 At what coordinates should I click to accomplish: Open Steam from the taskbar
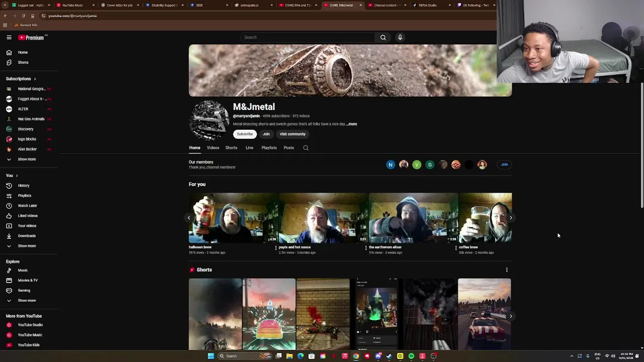[x=389, y=356]
